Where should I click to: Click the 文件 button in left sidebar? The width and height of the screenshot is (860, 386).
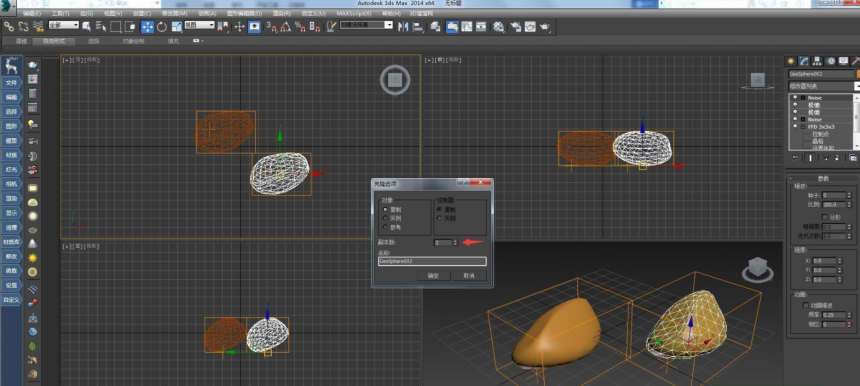click(12, 83)
